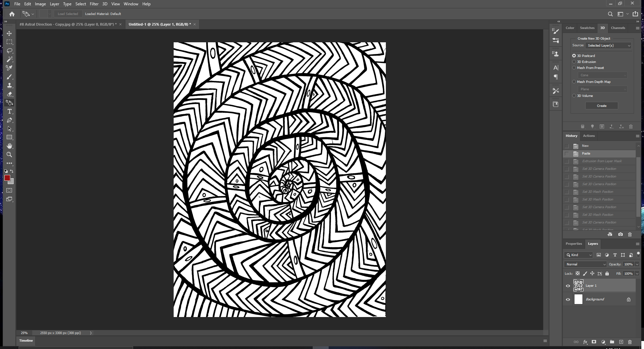Hide Layer 1 visibility eye
Screen dimensions: 644x349
[x=568, y=286]
